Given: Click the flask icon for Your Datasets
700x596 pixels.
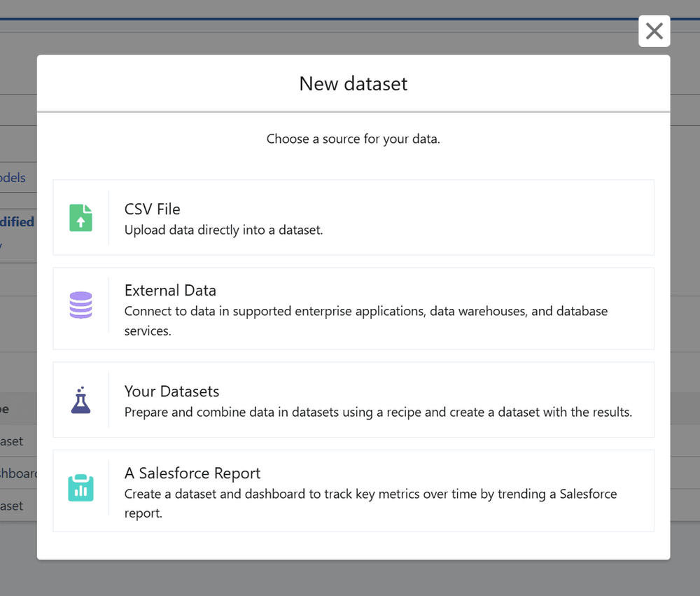Looking at the screenshot, I should click(x=80, y=400).
